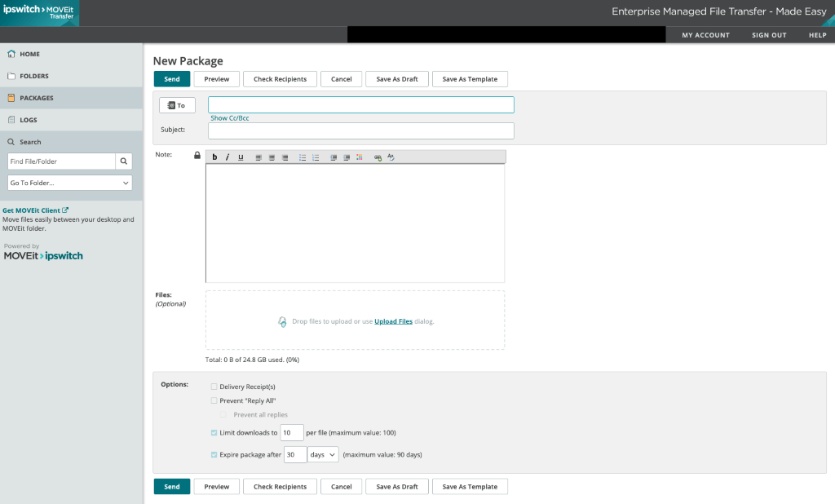Screen dimensions: 835x504
Task: Click the underline formatting icon
Action: (241, 157)
